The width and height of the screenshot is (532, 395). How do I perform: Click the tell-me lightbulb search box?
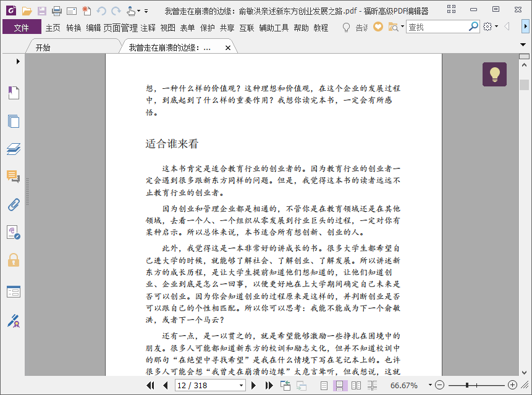coord(355,27)
